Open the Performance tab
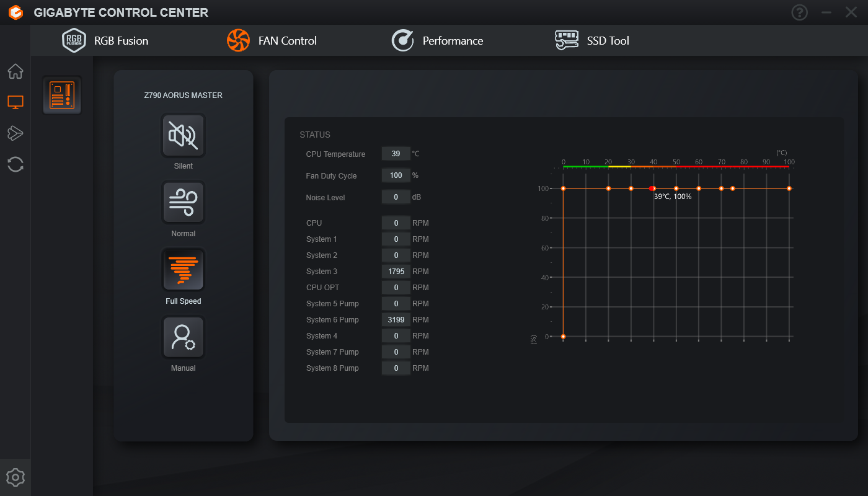The width and height of the screenshot is (868, 496). tap(437, 41)
